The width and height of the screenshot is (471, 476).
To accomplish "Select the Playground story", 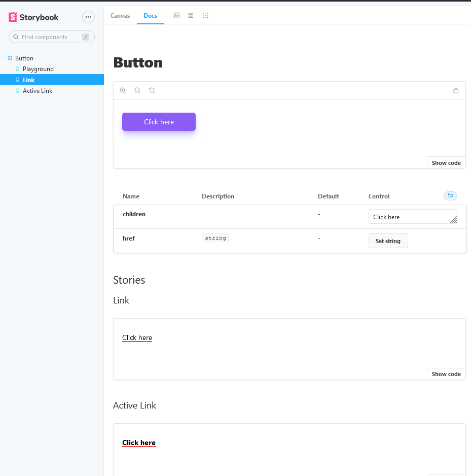I will click(38, 69).
